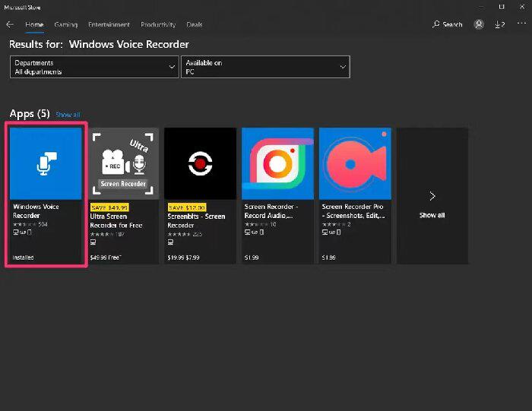Switch to the Entertainment tab
This screenshot has width=532, height=411.
coord(109,24)
